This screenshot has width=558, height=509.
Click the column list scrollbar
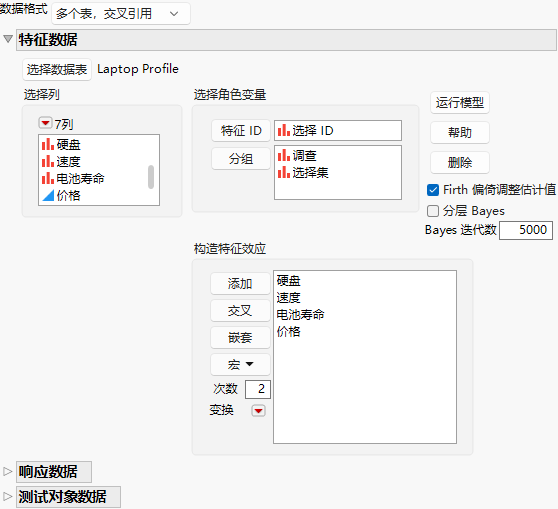(151, 177)
